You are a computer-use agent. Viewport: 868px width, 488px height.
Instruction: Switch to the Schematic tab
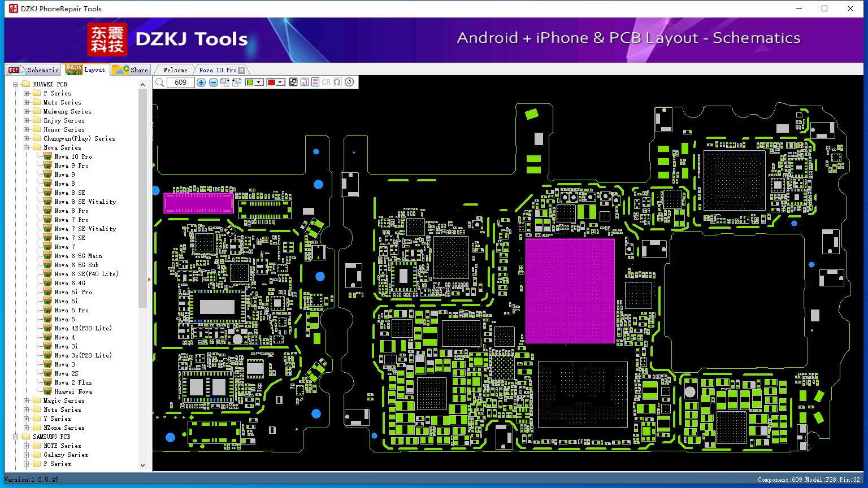34,70
